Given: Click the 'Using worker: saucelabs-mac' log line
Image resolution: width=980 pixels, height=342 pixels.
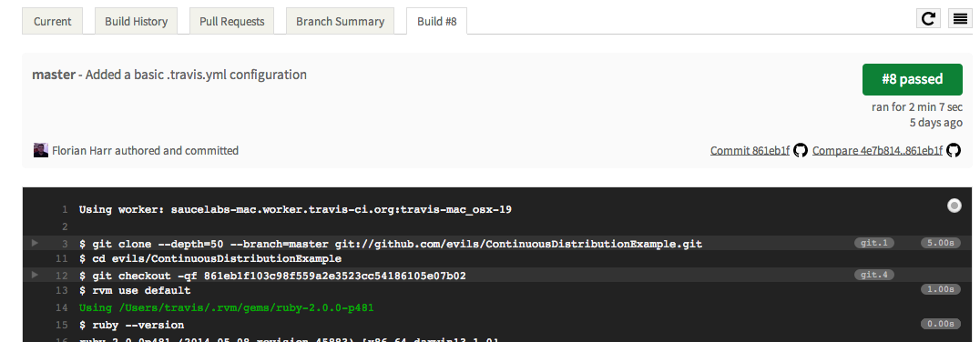Looking at the screenshot, I should [x=295, y=210].
